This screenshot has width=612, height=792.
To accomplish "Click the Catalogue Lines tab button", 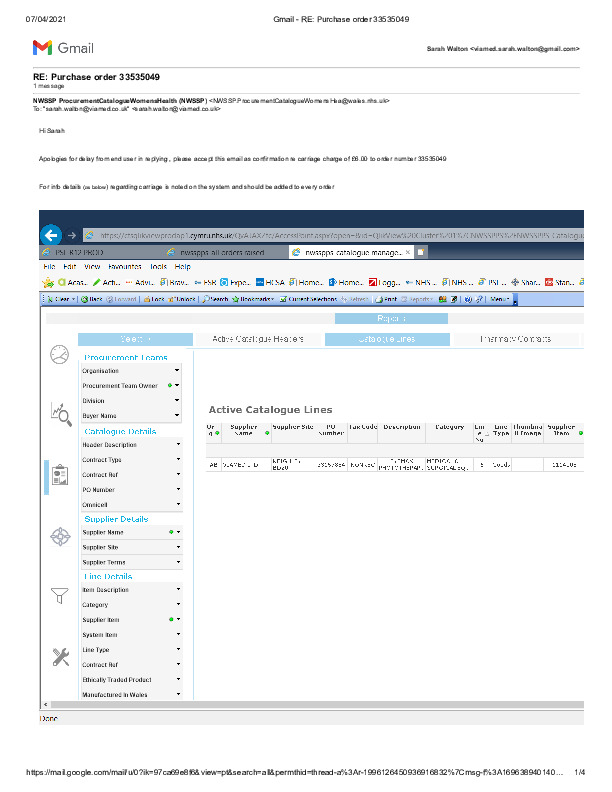I will click(x=386, y=339).
